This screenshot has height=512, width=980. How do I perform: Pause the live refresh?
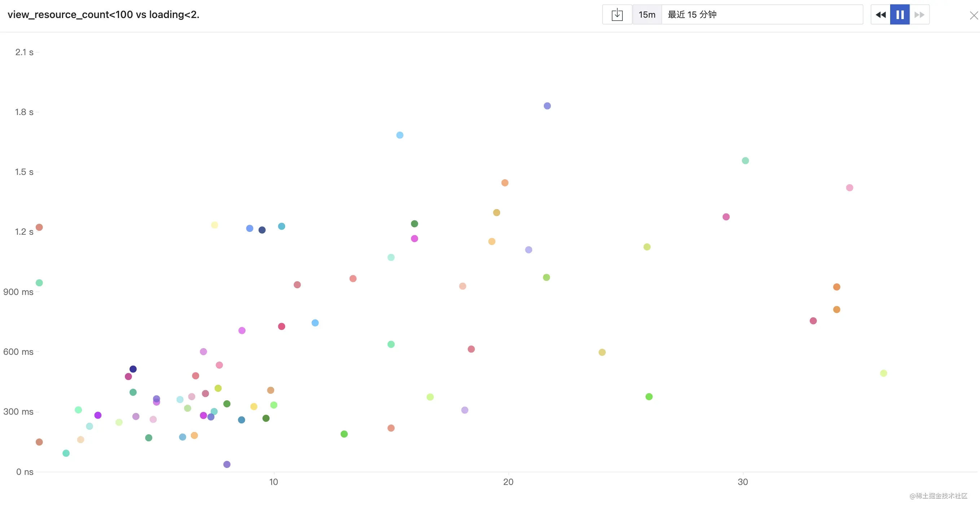900,15
